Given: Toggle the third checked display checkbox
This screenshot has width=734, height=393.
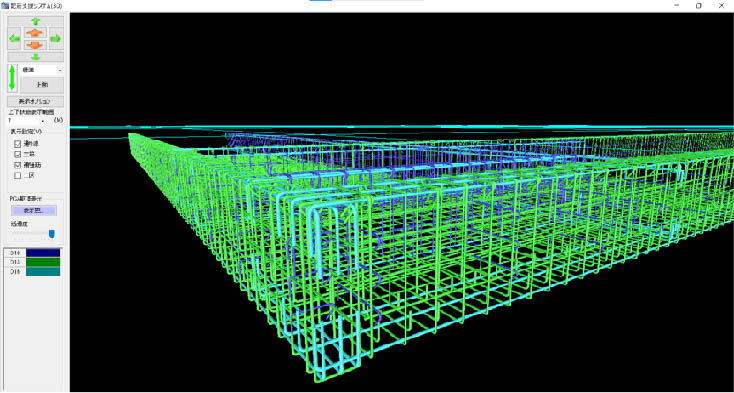Looking at the screenshot, I should 18,165.
